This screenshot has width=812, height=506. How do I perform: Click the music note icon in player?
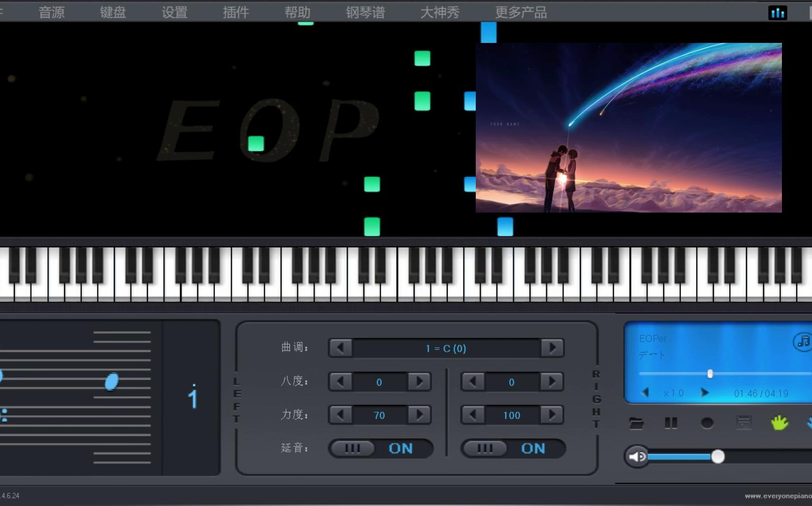pos(803,341)
